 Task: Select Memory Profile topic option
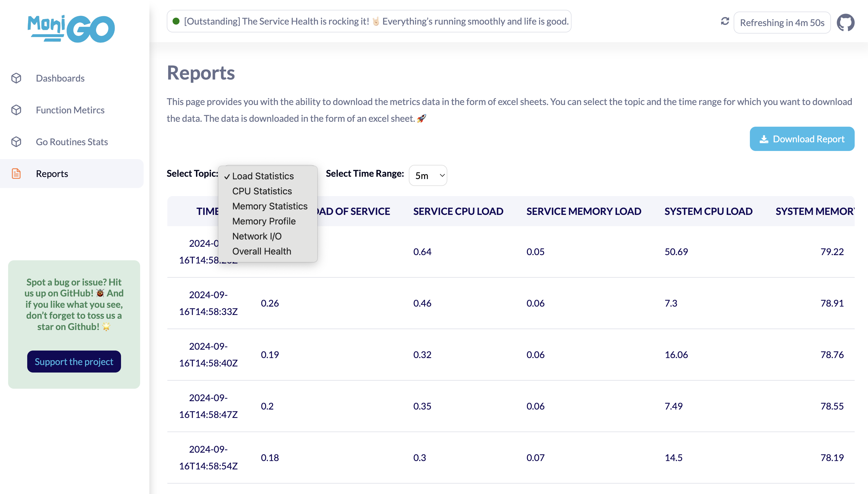264,221
